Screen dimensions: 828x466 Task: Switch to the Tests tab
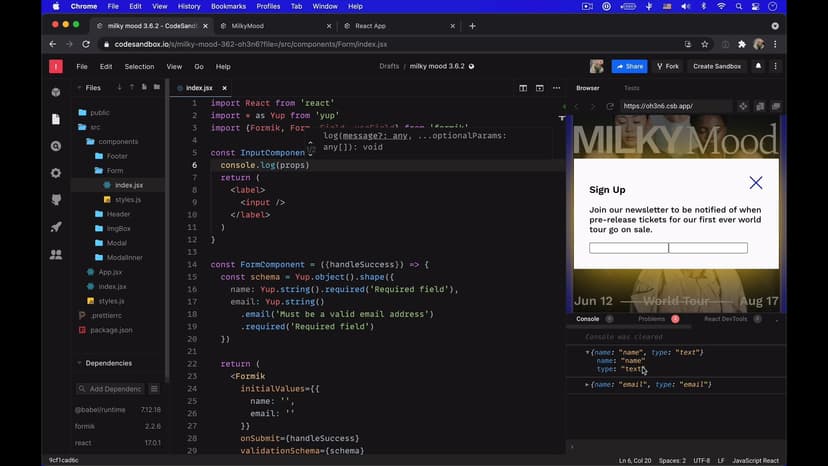pos(631,88)
